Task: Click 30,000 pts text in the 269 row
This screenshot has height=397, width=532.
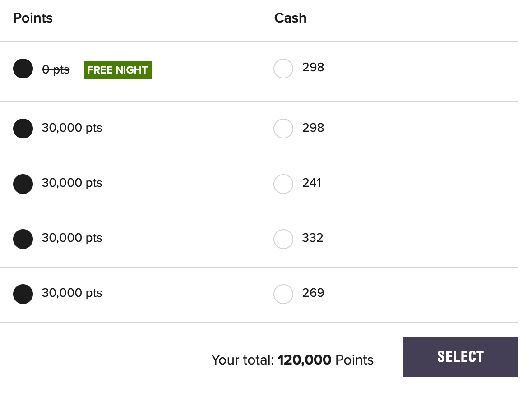Action: pyautogui.click(x=72, y=293)
